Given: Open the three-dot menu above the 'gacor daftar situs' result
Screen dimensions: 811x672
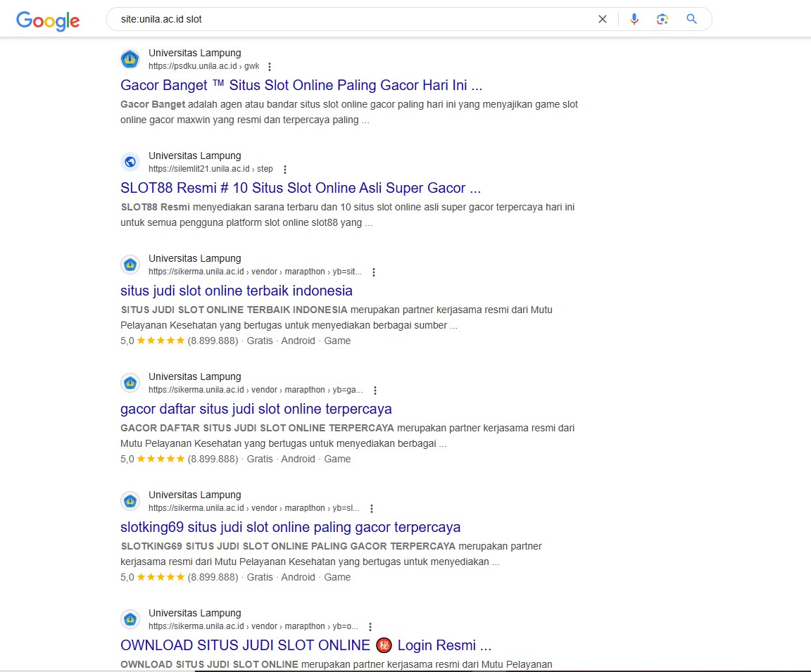Looking at the screenshot, I should click(375, 391).
